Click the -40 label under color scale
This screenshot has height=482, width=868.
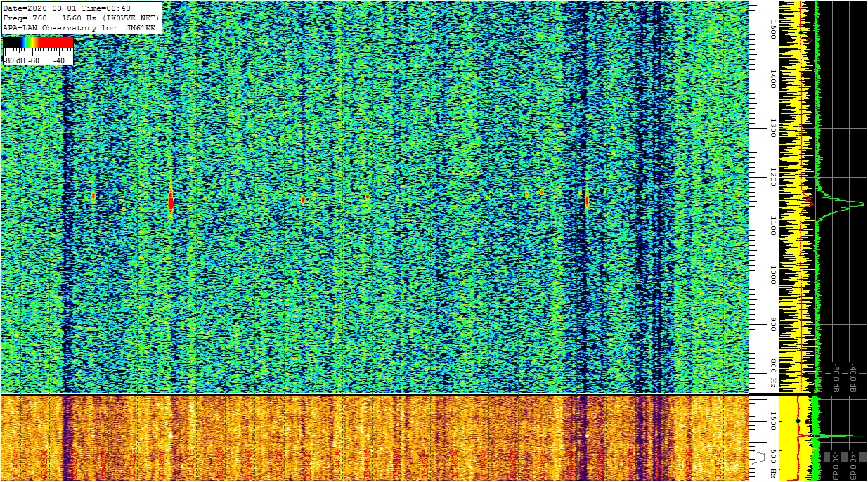[x=59, y=60]
